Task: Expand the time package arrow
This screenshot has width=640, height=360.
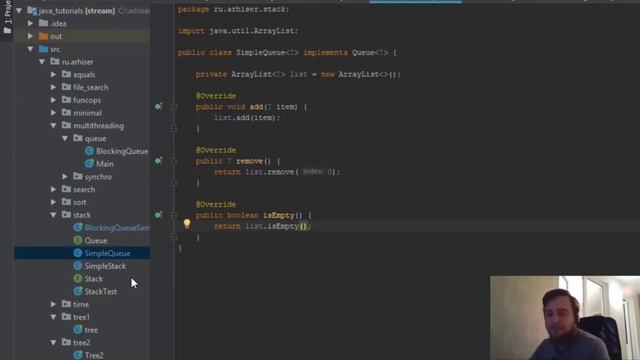Action: coord(53,304)
